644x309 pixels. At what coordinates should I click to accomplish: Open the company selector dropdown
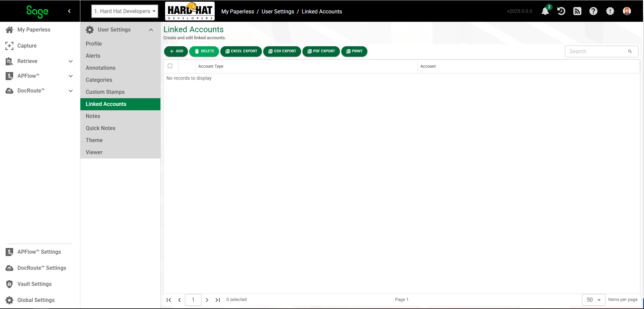click(125, 11)
